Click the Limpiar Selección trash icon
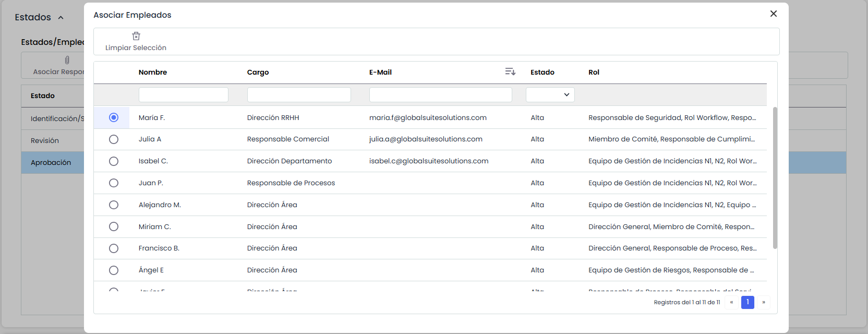Screen dimensions: 868x334 click(x=136, y=36)
